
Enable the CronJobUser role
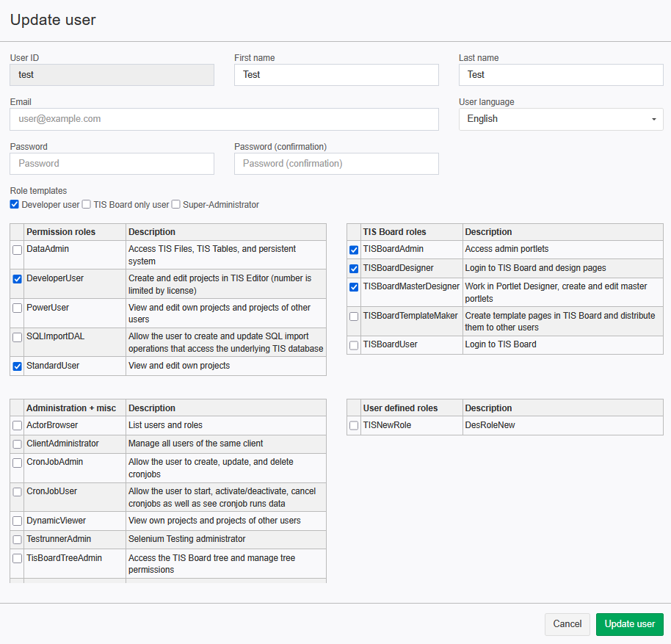pos(17,492)
